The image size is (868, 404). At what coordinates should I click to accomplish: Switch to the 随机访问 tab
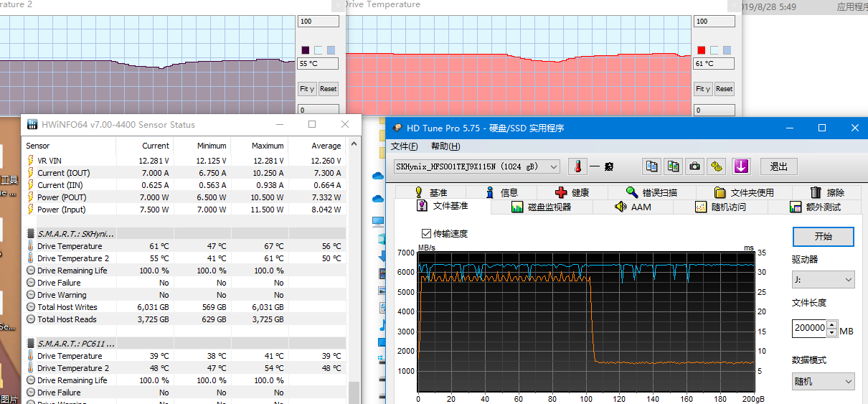click(x=720, y=207)
